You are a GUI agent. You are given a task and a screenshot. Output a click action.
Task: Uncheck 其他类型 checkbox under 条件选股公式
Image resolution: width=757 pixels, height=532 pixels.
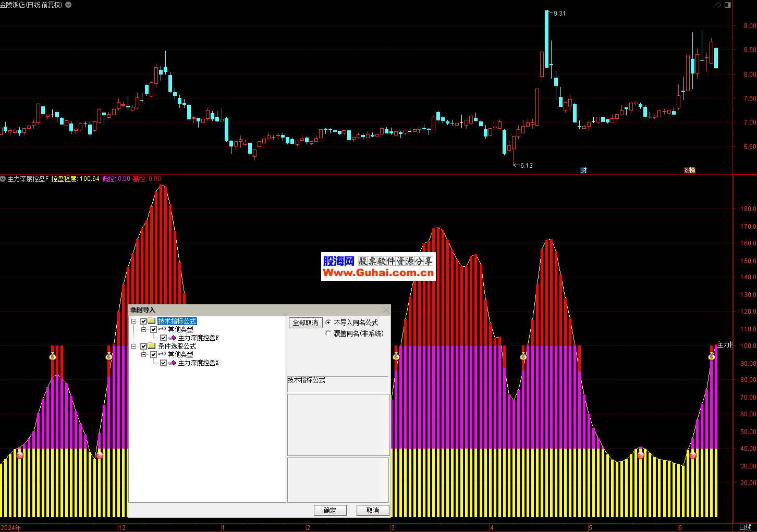(153, 355)
